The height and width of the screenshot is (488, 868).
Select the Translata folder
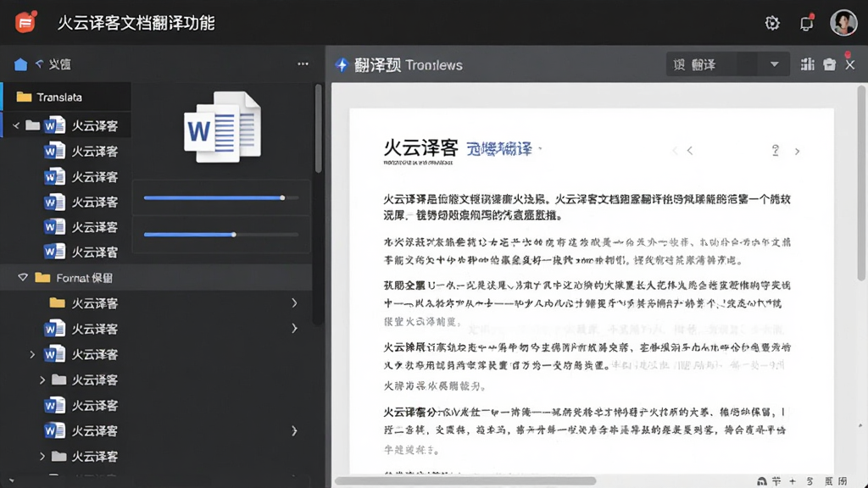pyautogui.click(x=66, y=97)
